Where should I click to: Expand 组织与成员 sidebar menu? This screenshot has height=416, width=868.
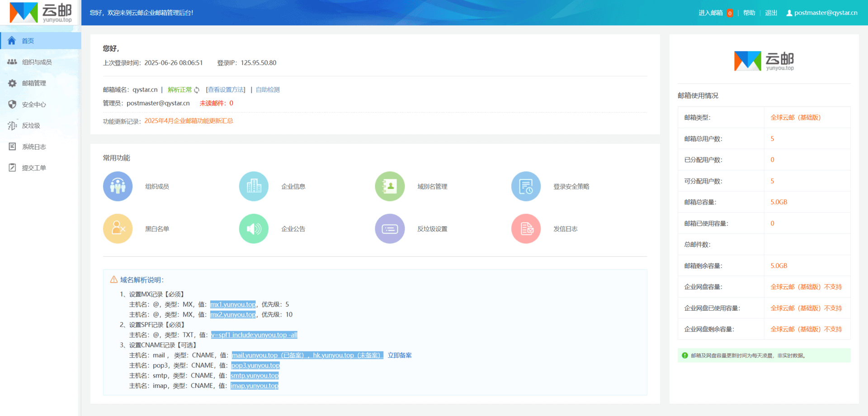pyautogui.click(x=37, y=62)
